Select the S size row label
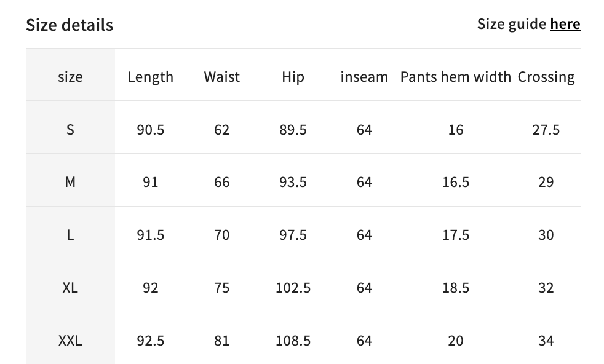The width and height of the screenshot is (604, 364). point(70,130)
